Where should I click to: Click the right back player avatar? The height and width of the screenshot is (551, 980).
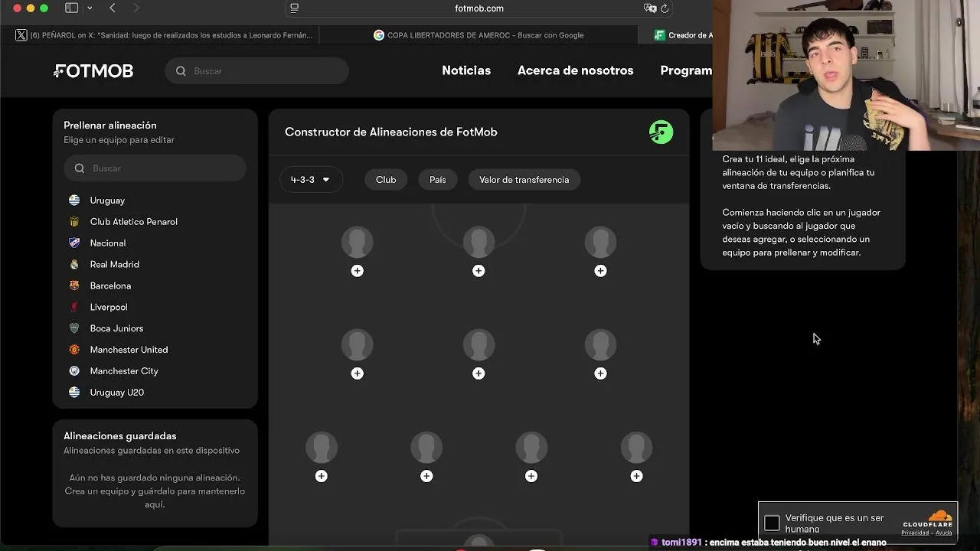point(636,448)
